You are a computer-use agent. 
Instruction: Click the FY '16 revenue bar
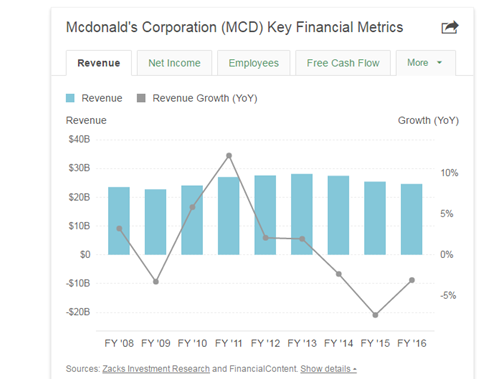click(412, 219)
